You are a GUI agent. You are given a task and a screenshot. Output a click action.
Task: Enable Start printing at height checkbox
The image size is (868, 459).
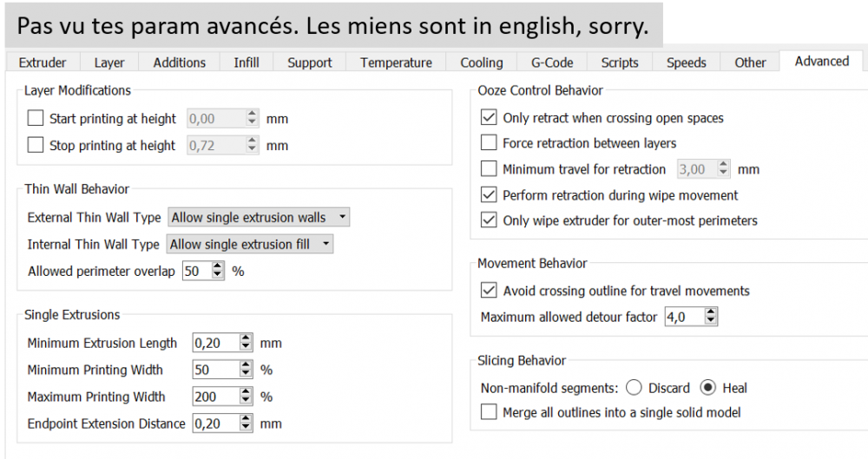(36, 118)
